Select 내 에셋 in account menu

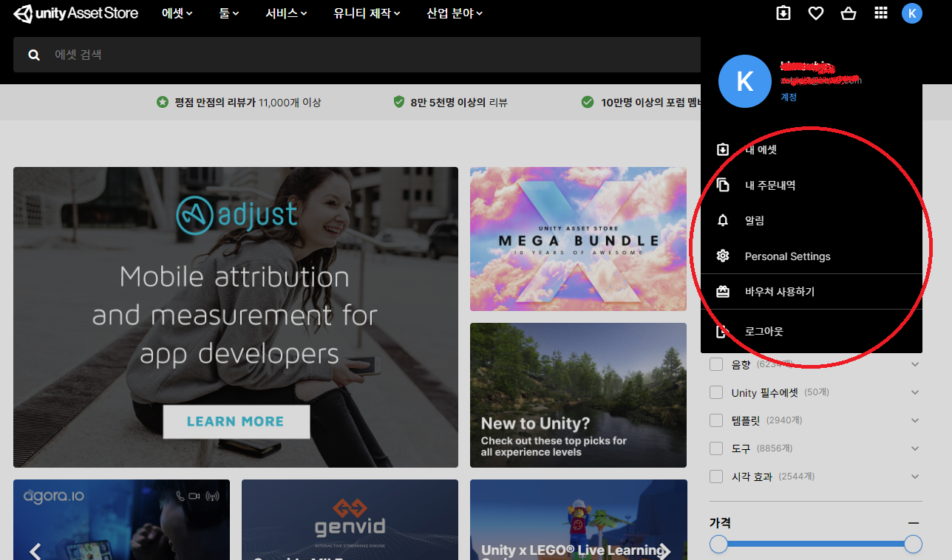[x=812, y=150]
